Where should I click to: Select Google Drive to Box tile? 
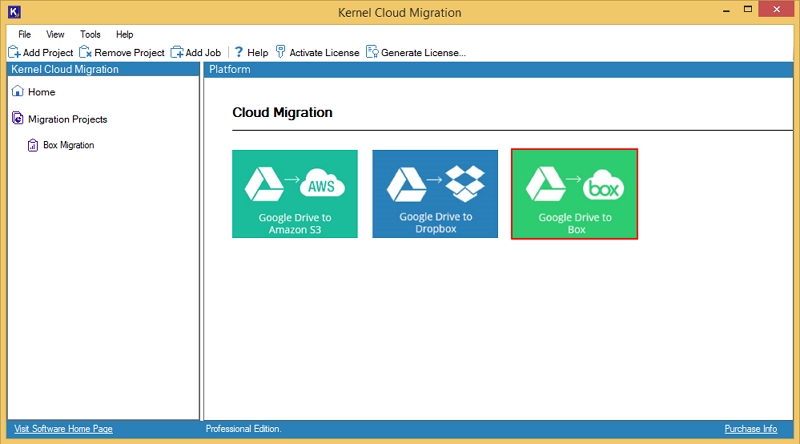[x=574, y=194]
